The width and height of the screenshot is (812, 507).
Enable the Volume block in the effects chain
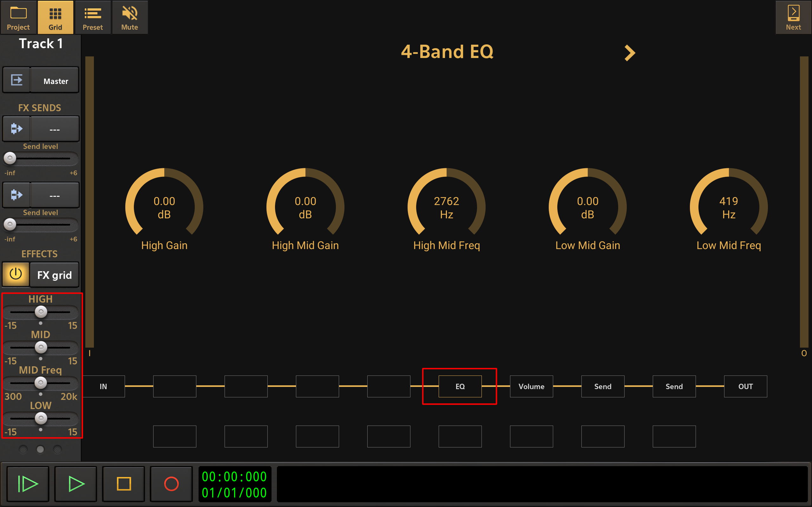click(x=531, y=386)
